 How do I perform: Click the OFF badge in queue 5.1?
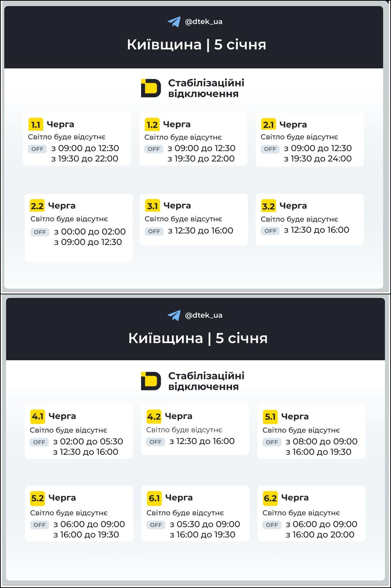[272, 442]
